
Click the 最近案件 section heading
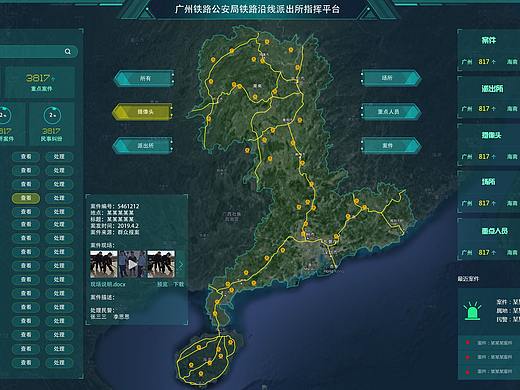pos(468,279)
